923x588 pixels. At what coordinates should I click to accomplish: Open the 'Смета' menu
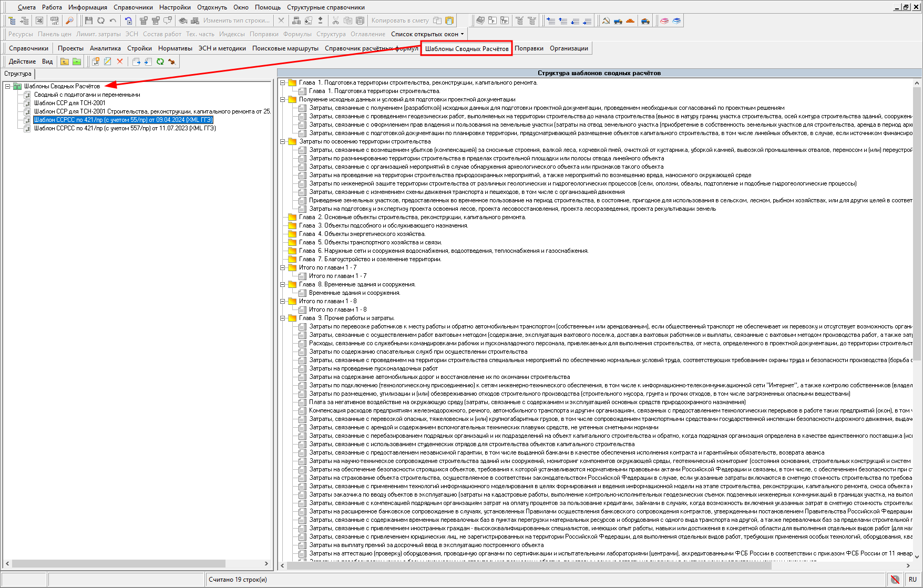[x=26, y=7]
